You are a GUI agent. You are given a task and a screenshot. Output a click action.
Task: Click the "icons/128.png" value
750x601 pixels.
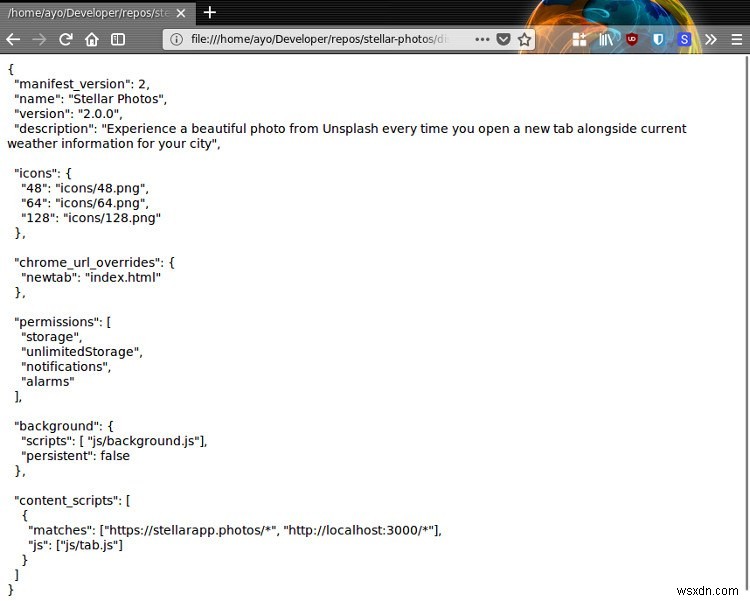coord(112,218)
